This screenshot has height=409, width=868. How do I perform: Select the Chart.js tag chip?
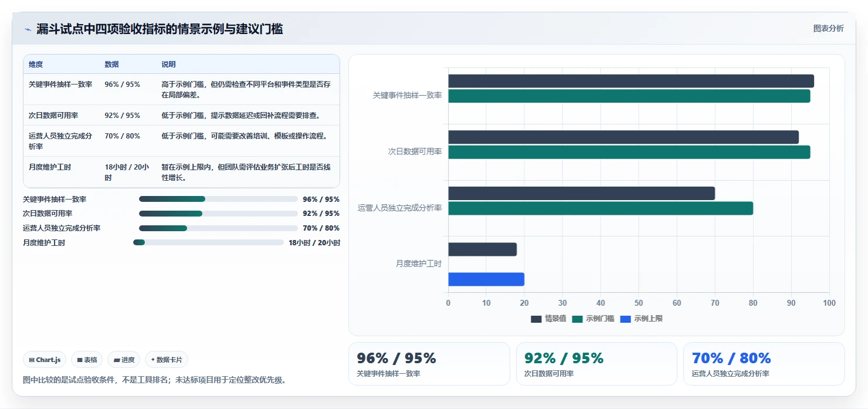(x=45, y=360)
